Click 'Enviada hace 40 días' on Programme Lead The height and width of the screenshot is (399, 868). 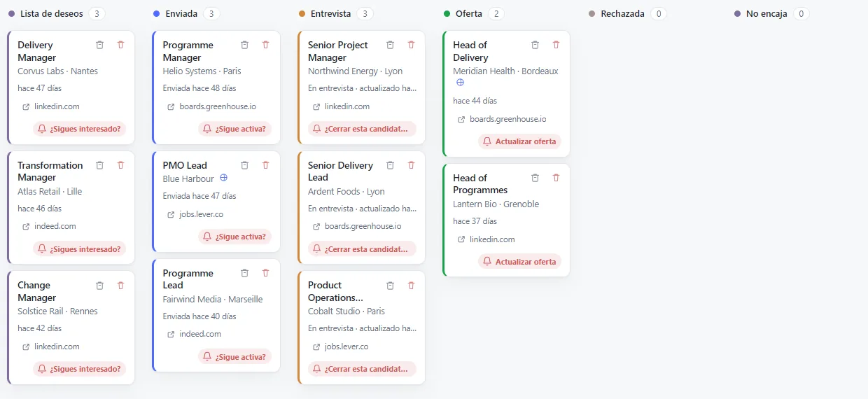coord(199,316)
